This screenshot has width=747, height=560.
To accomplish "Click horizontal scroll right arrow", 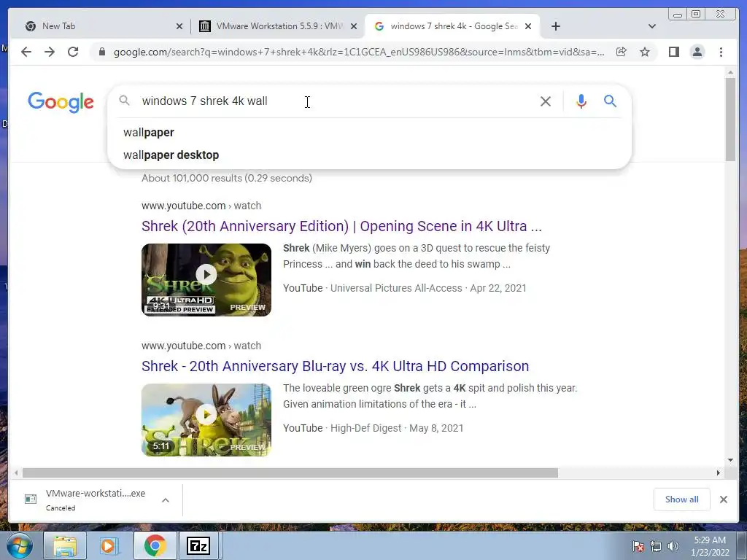I will coord(719,472).
